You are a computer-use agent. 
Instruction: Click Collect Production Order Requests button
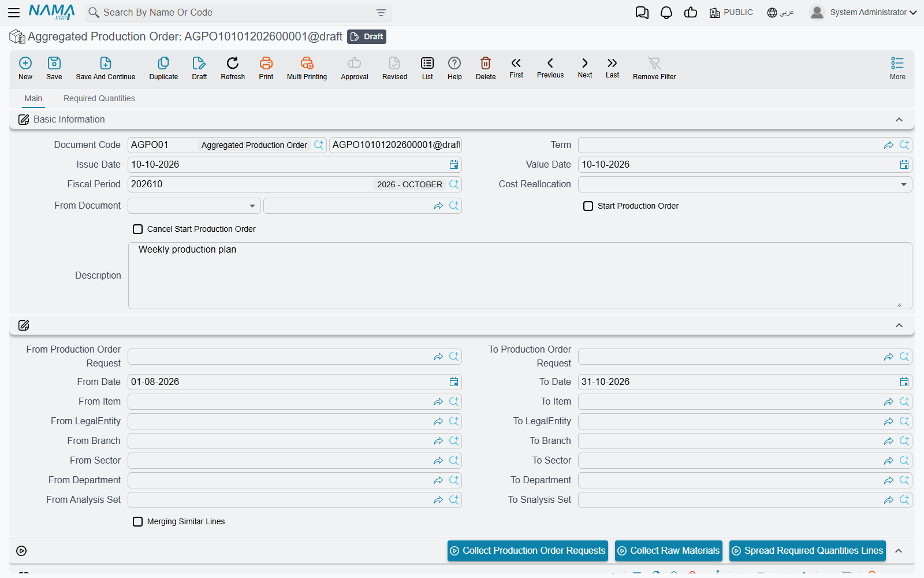[x=528, y=551]
